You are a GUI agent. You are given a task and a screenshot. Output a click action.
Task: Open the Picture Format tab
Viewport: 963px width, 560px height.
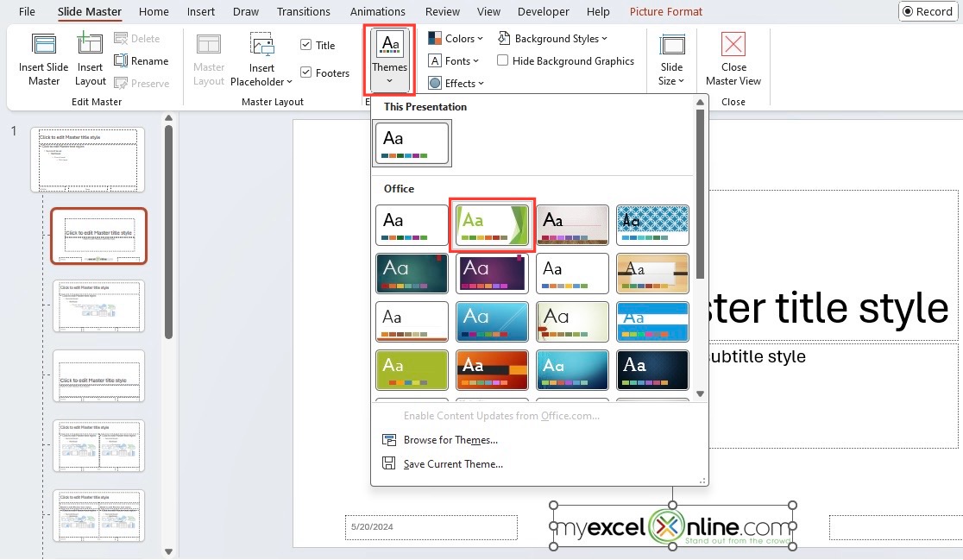click(666, 12)
